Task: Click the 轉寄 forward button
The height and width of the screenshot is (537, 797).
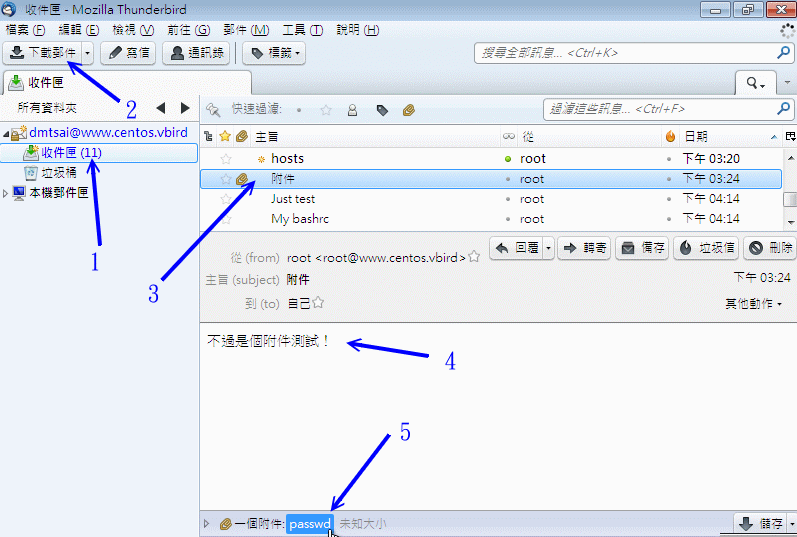Action: click(583, 248)
